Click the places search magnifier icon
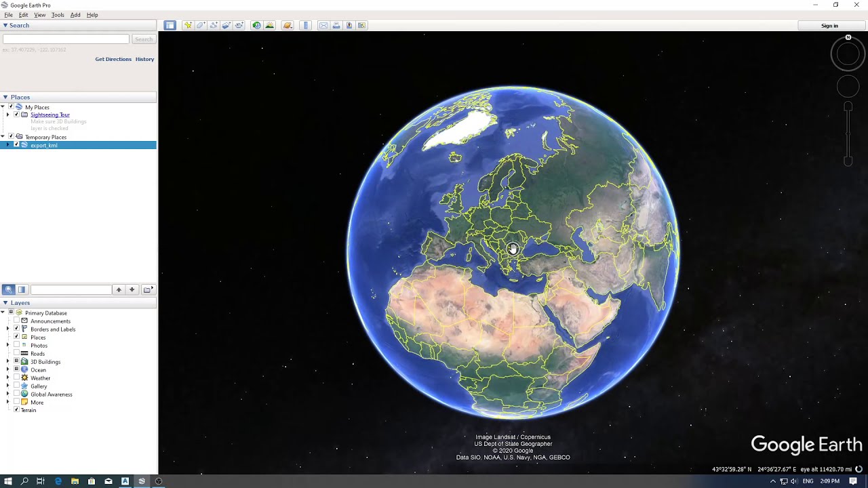868x488 pixels. [9, 289]
